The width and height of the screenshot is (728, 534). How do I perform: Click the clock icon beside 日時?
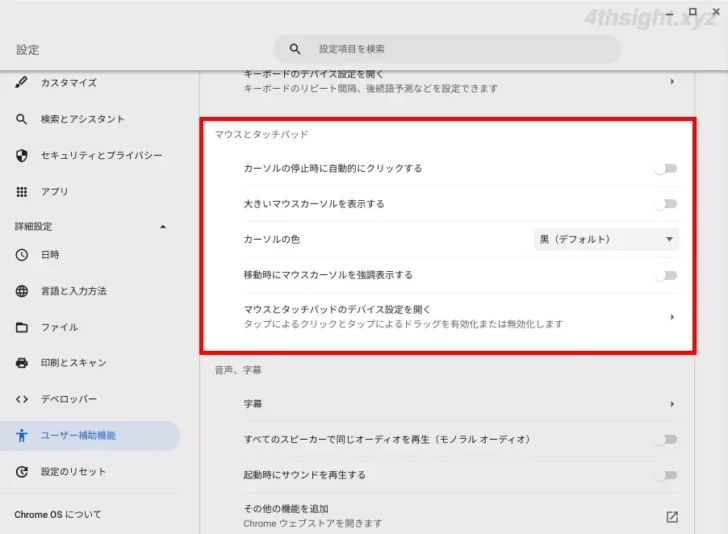[x=21, y=254]
